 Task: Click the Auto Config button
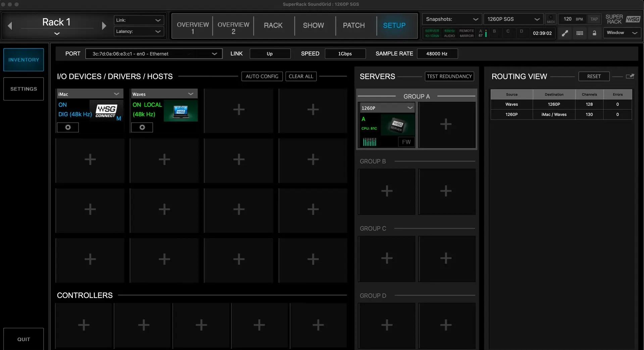click(262, 76)
